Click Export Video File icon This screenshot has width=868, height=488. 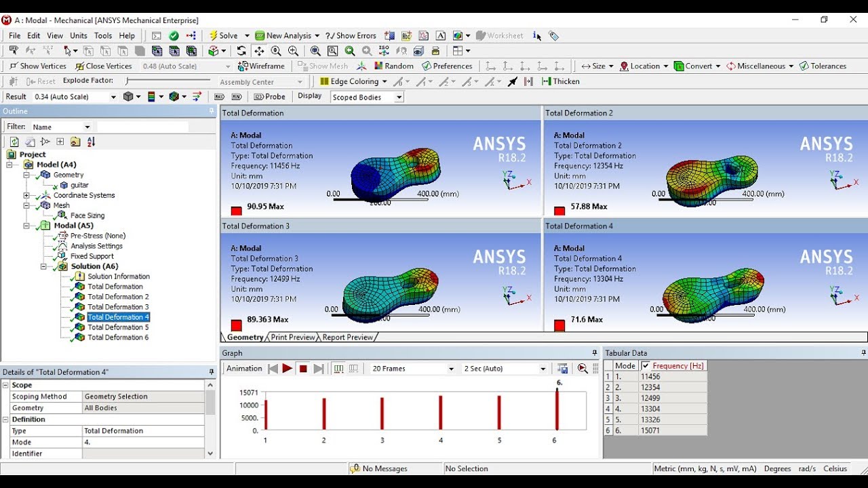(x=562, y=369)
